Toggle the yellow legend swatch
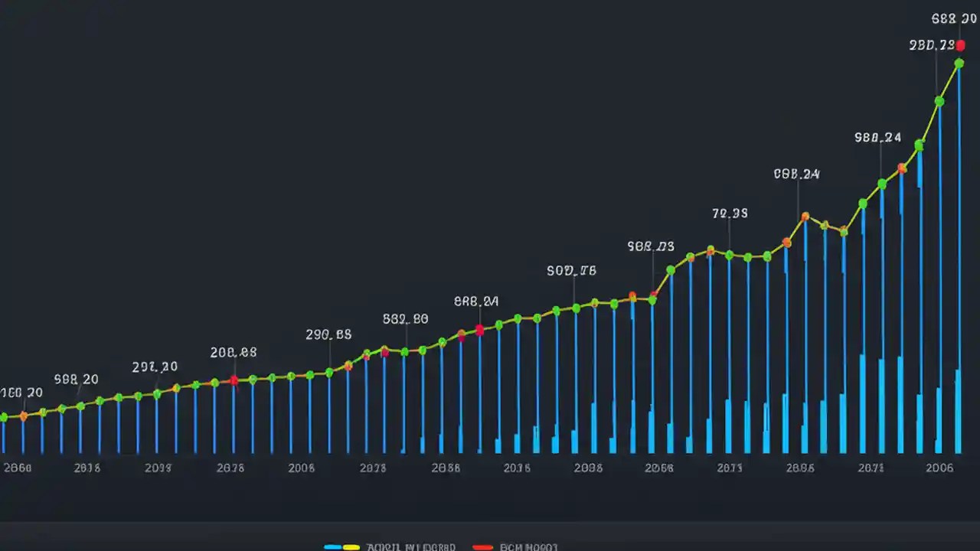The width and height of the screenshot is (980, 551). pyautogui.click(x=351, y=547)
